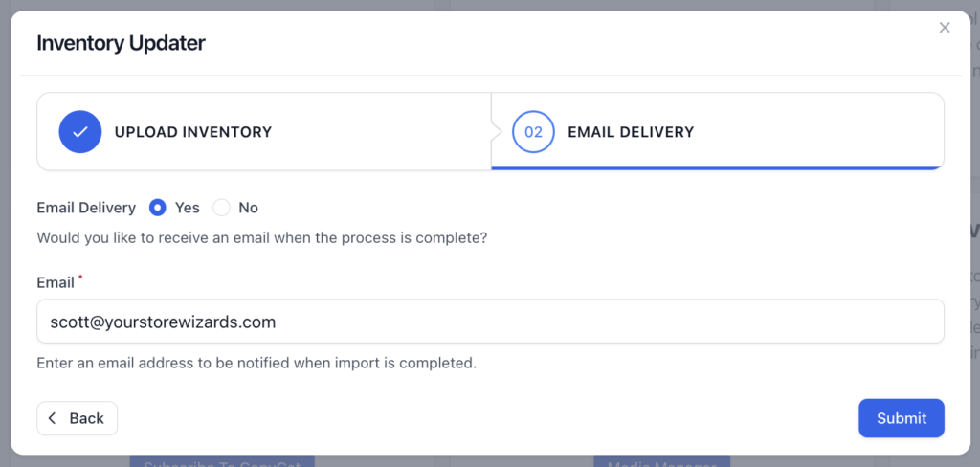Click the blue progress bar under Email Delivery step
980x467 pixels.
(x=718, y=167)
